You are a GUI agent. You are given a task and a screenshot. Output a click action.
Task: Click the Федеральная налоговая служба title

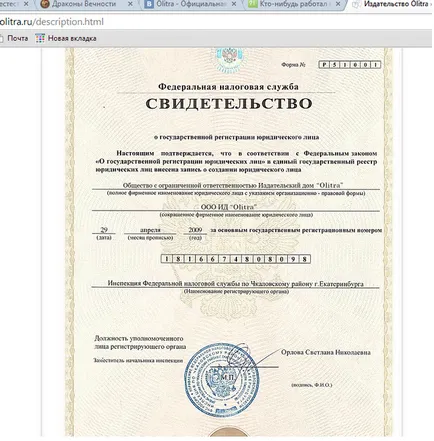pyautogui.click(x=228, y=87)
